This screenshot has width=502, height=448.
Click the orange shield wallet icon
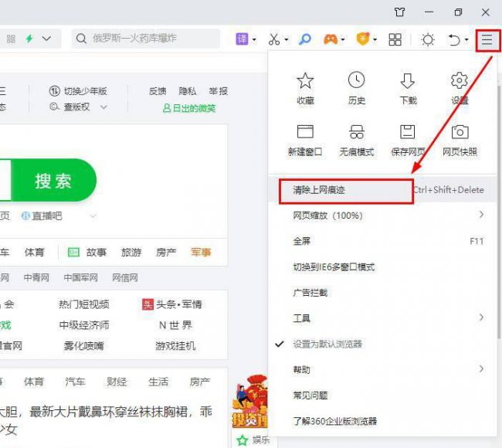(x=363, y=39)
